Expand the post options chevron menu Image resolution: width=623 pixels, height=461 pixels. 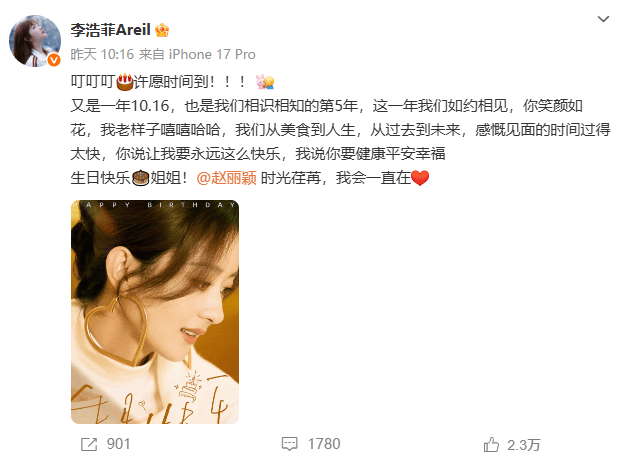tap(603, 19)
